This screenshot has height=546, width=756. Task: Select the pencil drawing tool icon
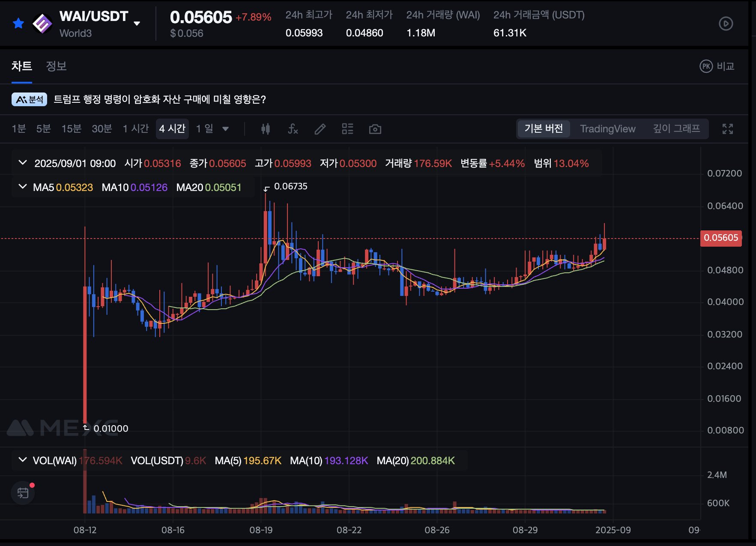coord(320,129)
